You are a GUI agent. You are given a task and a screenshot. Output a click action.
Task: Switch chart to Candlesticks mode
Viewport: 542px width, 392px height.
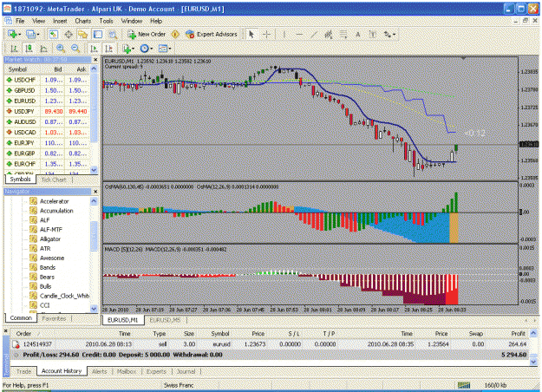29,49
